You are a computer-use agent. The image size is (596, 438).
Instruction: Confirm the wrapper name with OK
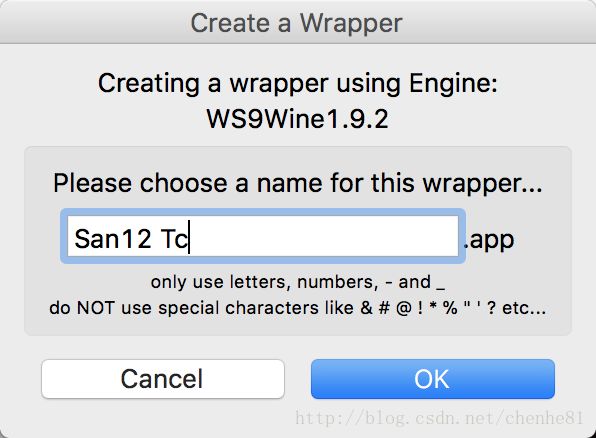pos(433,379)
